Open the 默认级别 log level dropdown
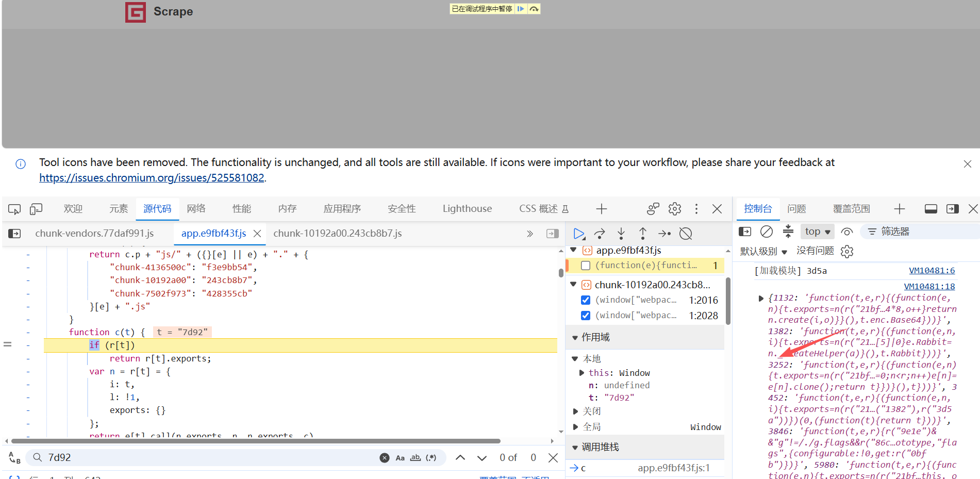Screen dimensions: 980x479 pyautogui.click(x=763, y=252)
